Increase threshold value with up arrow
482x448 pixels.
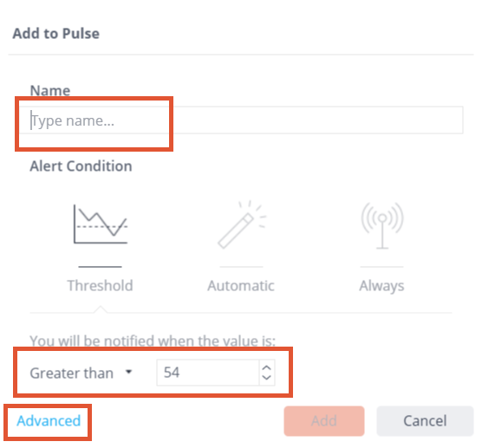266,367
